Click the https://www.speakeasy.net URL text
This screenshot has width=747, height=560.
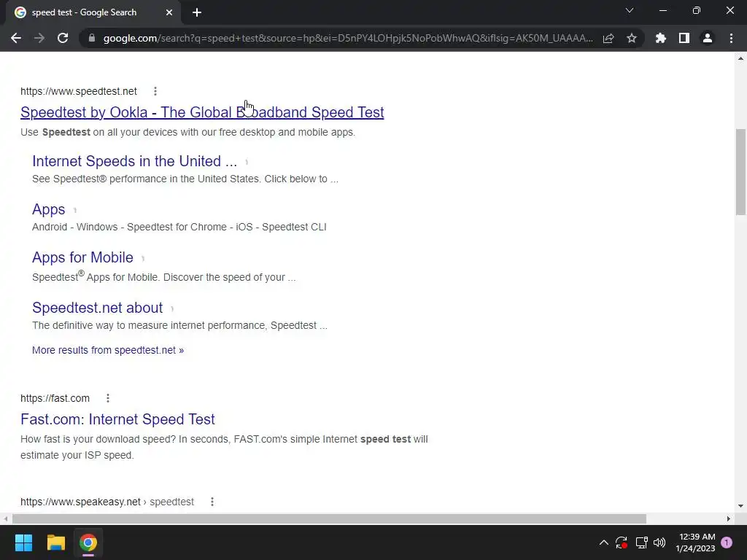point(80,502)
